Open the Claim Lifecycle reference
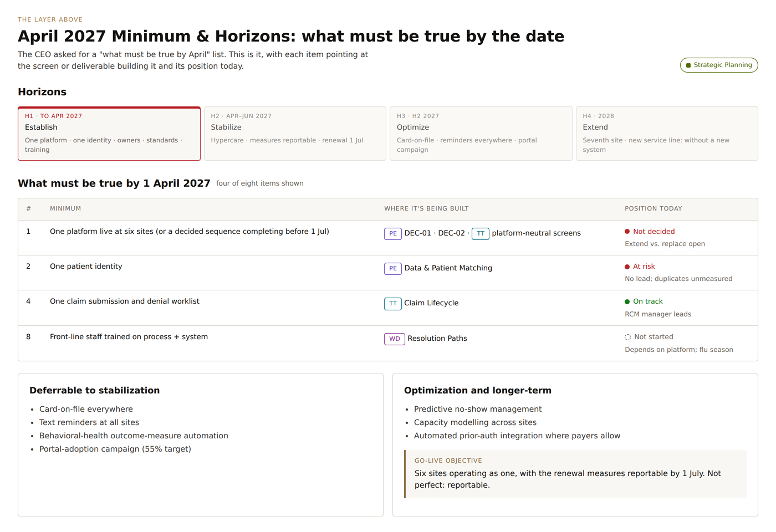The height and width of the screenshot is (532, 776). (431, 303)
